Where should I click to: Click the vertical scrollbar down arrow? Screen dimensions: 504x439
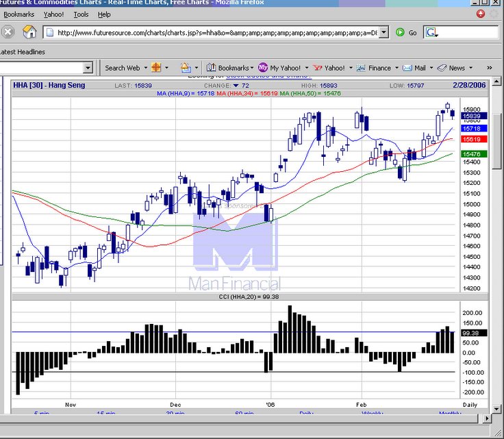496,409
